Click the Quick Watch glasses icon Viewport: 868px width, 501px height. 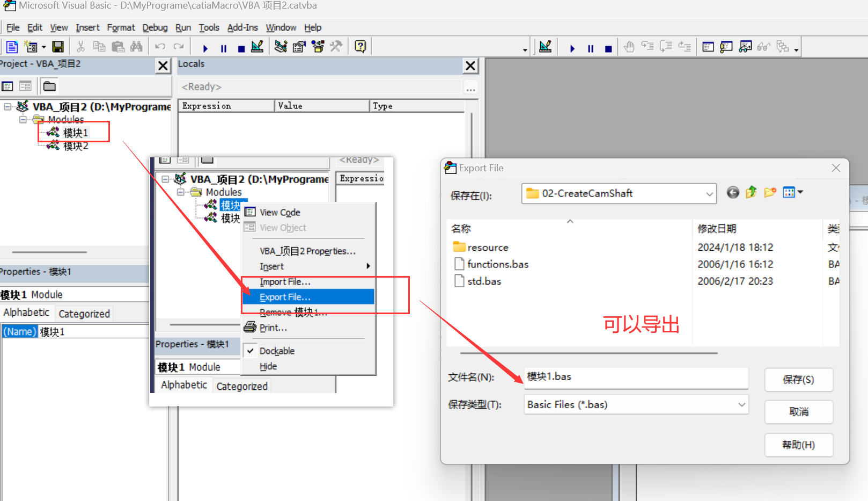coord(764,47)
